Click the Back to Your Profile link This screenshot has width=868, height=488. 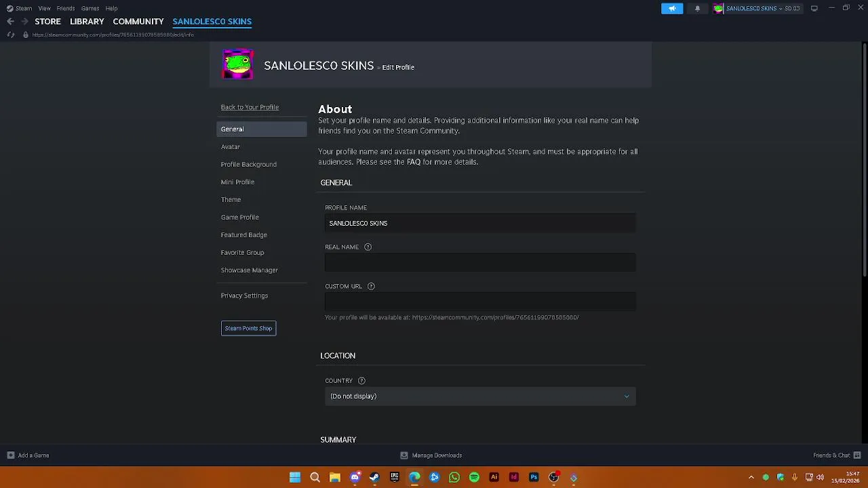[x=250, y=107]
